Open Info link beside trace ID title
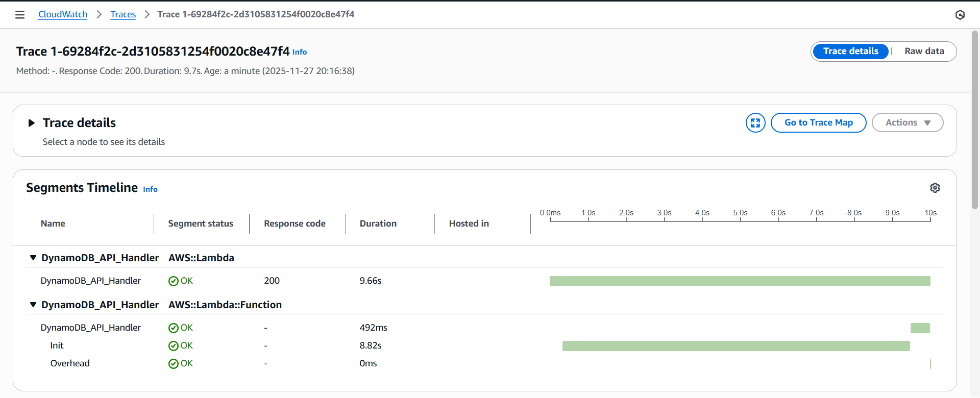Image resolution: width=980 pixels, height=398 pixels. [x=300, y=52]
